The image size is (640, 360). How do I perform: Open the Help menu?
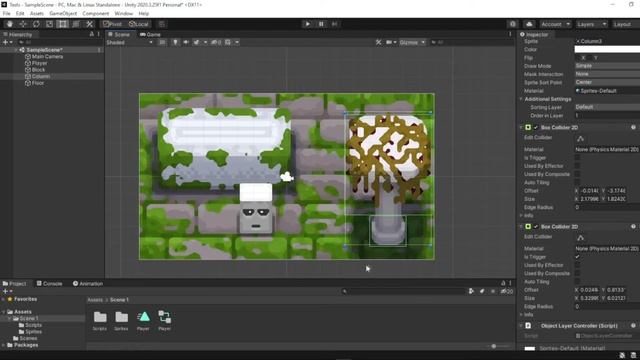pos(144,13)
